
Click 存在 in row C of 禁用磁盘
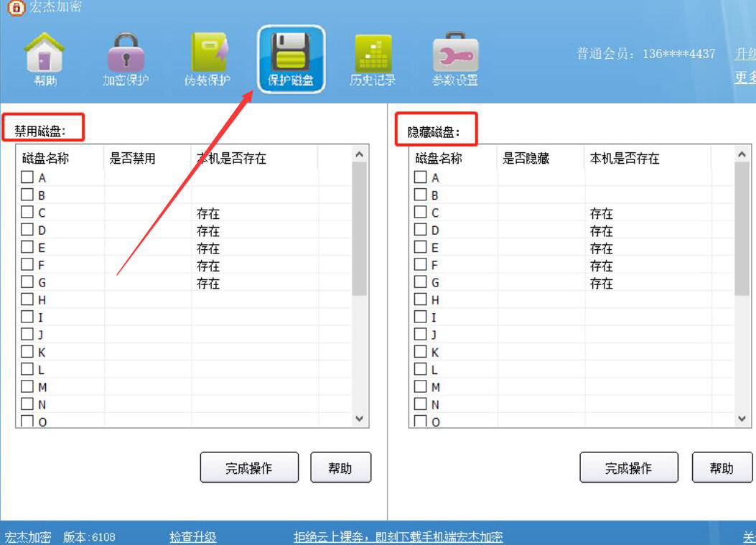(x=208, y=214)
